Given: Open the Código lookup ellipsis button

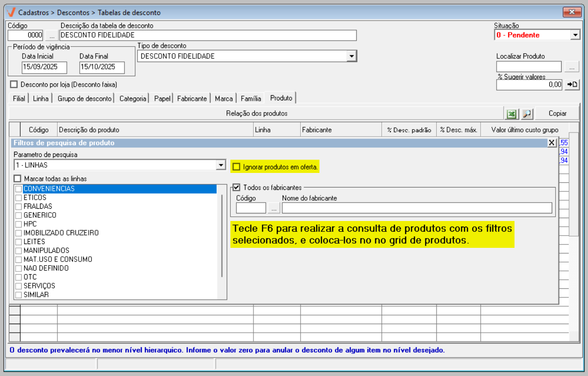Looking at the screenshot, I should pyautogui.click(x=52, y=35).
